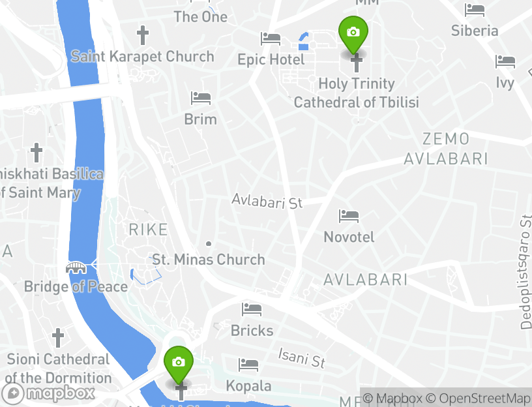Click the Kopala hotel bed icon
Image resolution: width=532 pixels, height=407 pixels.
[248, 365]
